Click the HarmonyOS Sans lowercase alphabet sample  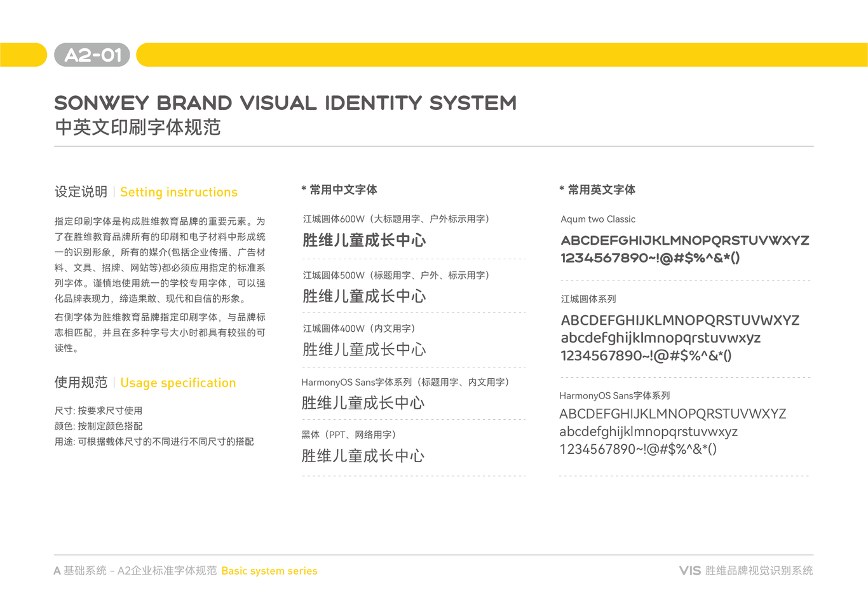(x=649, y=432)
